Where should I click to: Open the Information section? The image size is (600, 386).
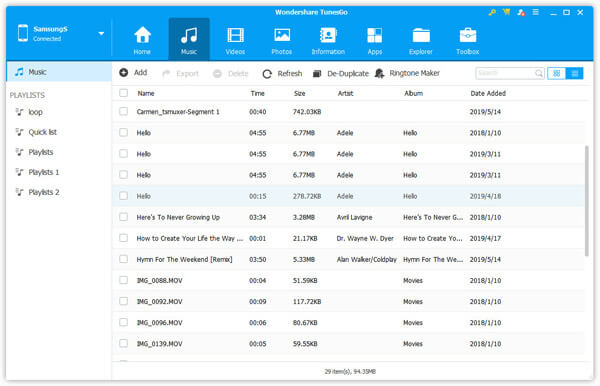pyautogui.click(x=328, y=40)
